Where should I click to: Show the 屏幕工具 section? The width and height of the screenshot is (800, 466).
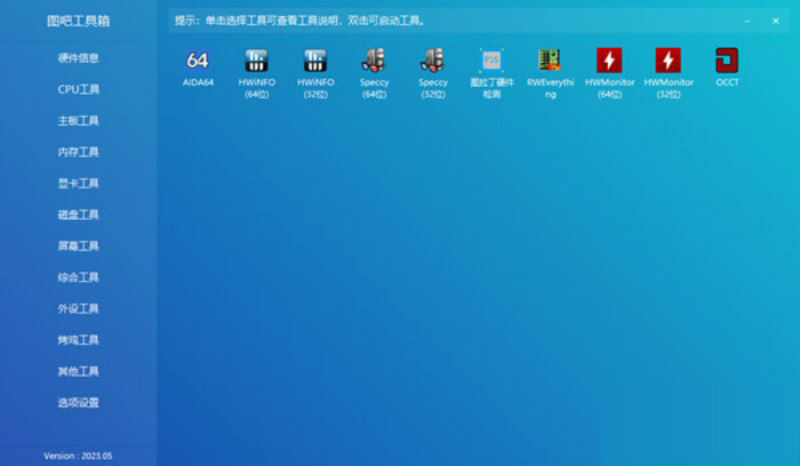[x=78, y=246]
